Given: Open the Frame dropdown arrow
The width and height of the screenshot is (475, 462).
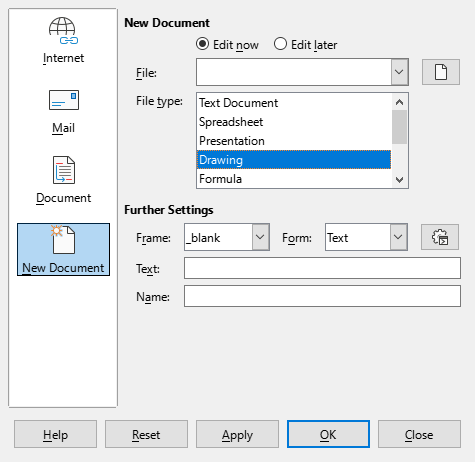Looking at the screenshot, I should pyautogui.click(x=260, y=237).
